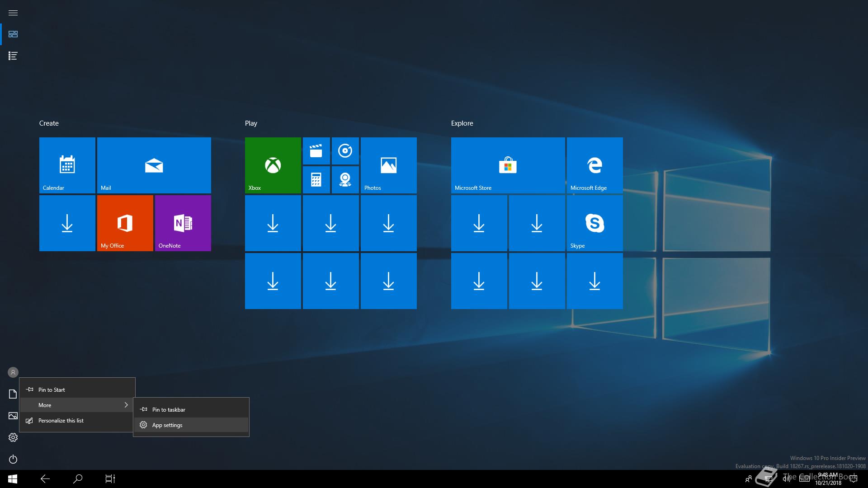Open taskbar Search magnifier
The width and height of the screenshot is (868, 488).
click(x=78, y=479)
